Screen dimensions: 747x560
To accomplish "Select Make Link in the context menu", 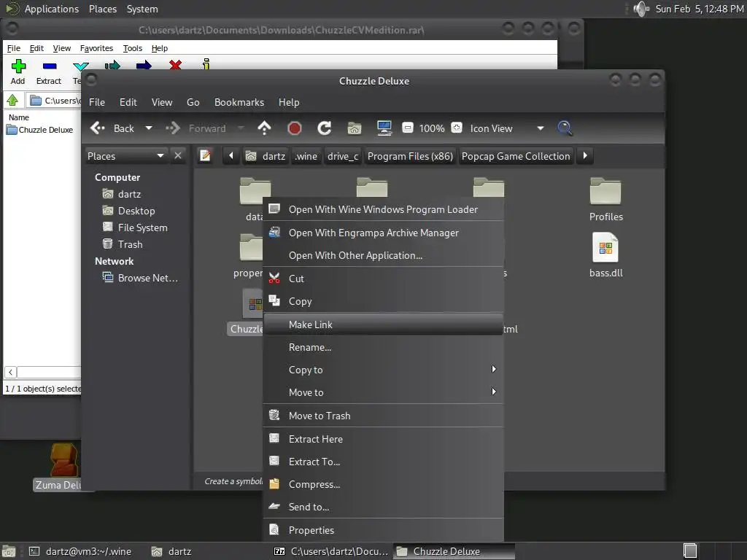I will [x=384, y=324].
